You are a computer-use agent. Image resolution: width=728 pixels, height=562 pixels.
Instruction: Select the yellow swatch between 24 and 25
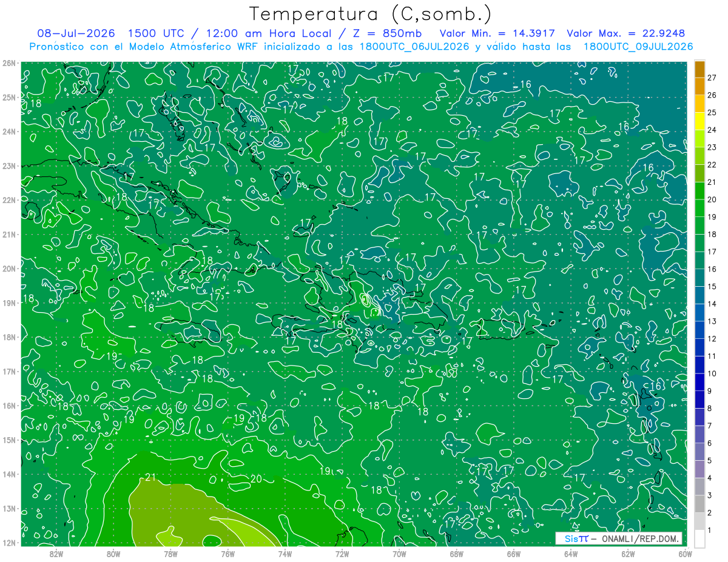[x=699, y=121]
